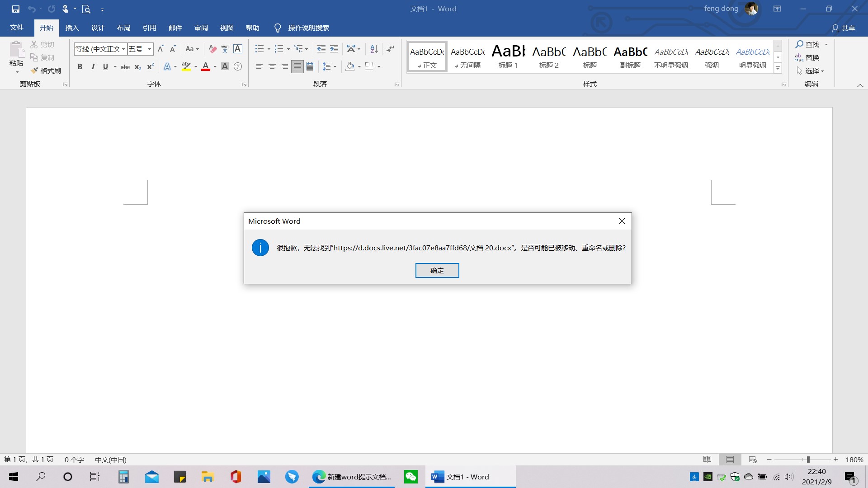The height and width of the screenshot is (488, 868).
Task: Open the line spacing dropdown
Action: (x=329, y=67)
